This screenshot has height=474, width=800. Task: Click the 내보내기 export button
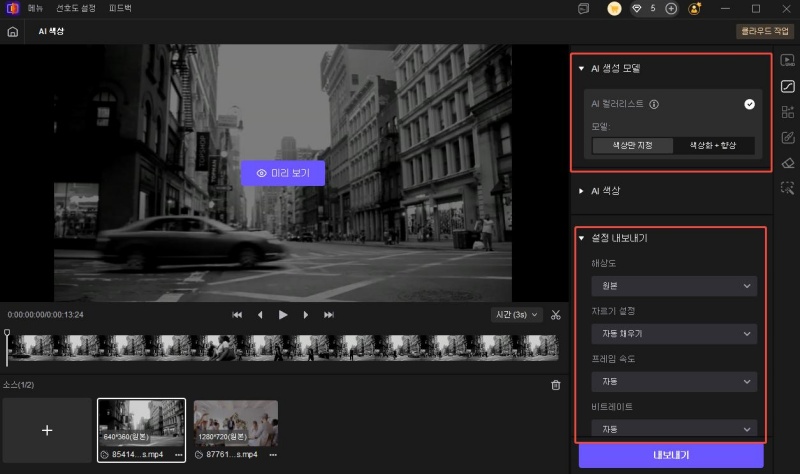pos(670,455)
